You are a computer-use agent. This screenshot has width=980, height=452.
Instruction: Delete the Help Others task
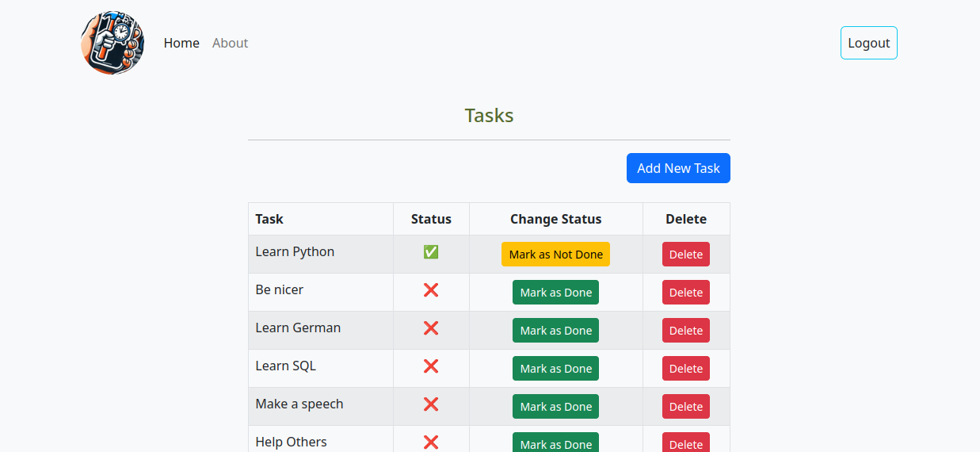click(686, 442)
